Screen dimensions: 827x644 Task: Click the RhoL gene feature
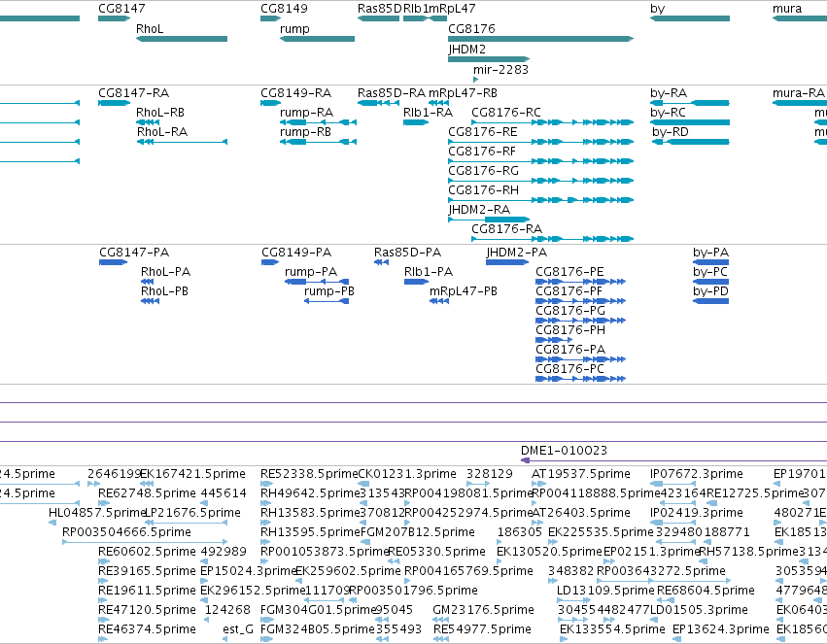182,39
